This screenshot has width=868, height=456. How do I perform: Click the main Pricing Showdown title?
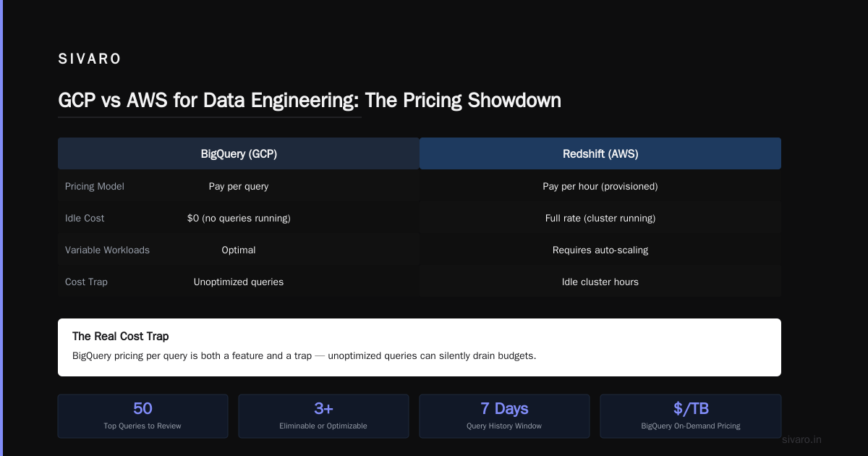310,100
